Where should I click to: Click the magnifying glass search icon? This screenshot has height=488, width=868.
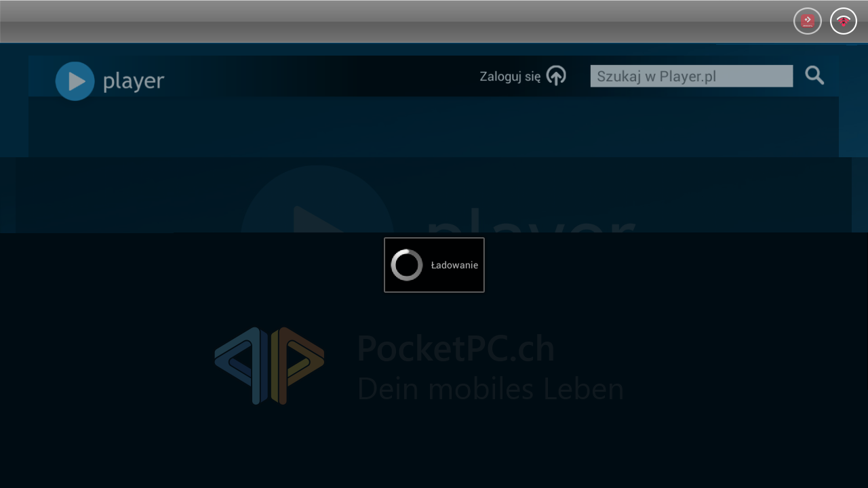tap(815, 76)
